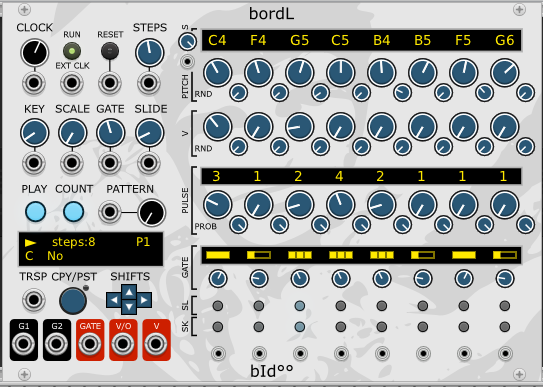Click the STEPS knob
The image size is (543, 387).
point(149,53)
